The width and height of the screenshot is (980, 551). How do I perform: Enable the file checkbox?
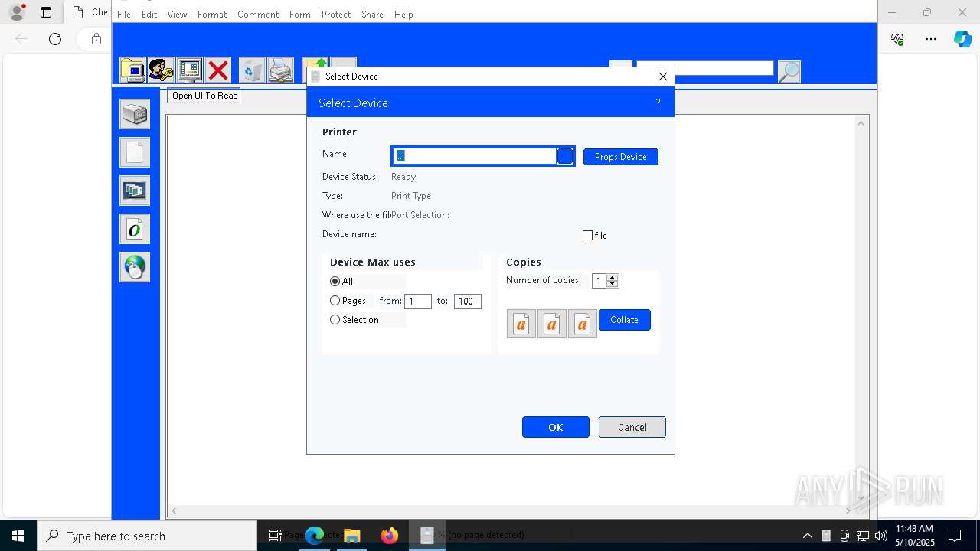tap(587, 236)
